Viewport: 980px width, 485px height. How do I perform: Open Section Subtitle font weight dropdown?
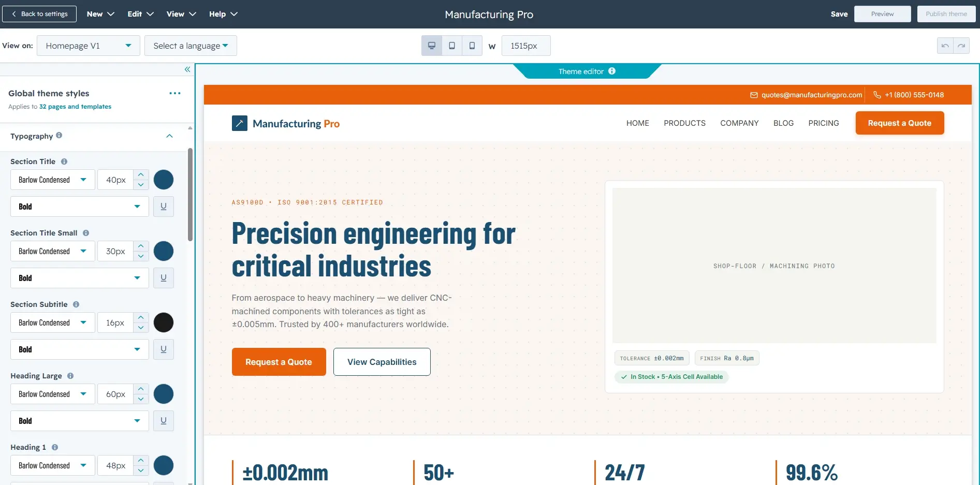click(80, 349)
